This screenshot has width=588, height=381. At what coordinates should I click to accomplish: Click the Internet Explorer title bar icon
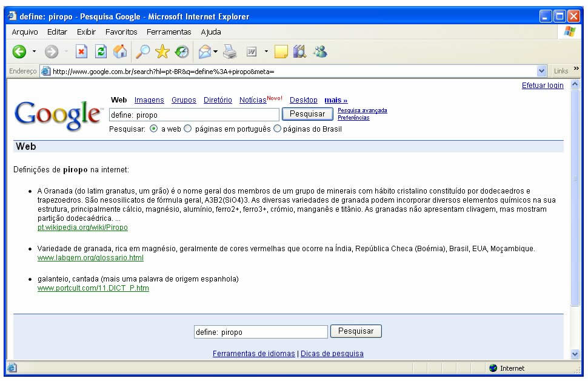[x=12, y=16]
